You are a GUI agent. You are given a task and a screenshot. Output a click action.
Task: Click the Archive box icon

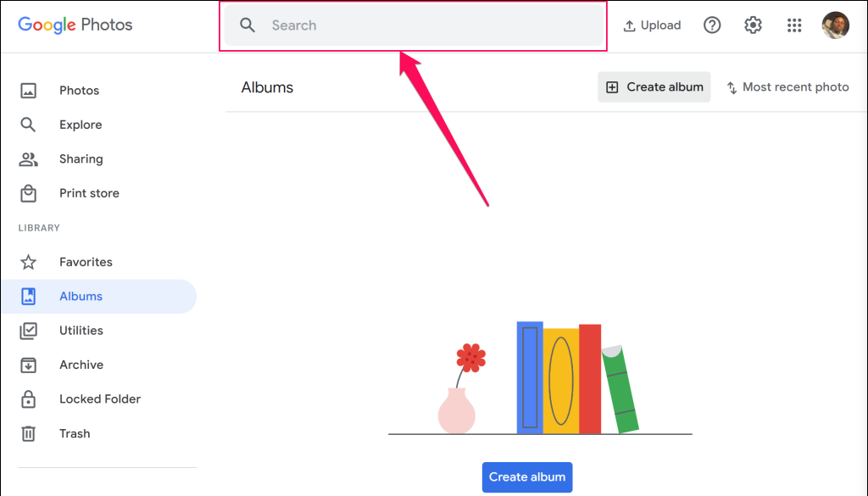(x=29, y=365)
